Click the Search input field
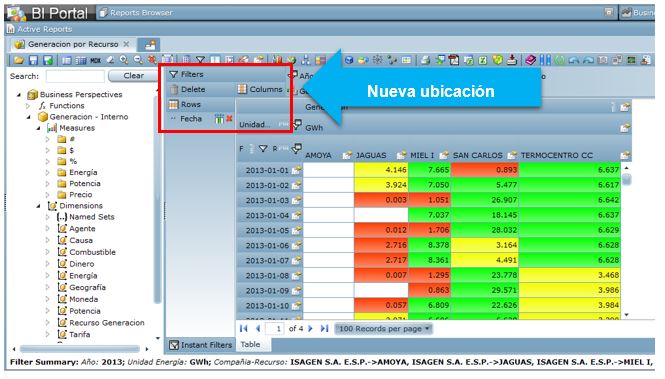The image size is (665, 379). click(x=75, y=76)
